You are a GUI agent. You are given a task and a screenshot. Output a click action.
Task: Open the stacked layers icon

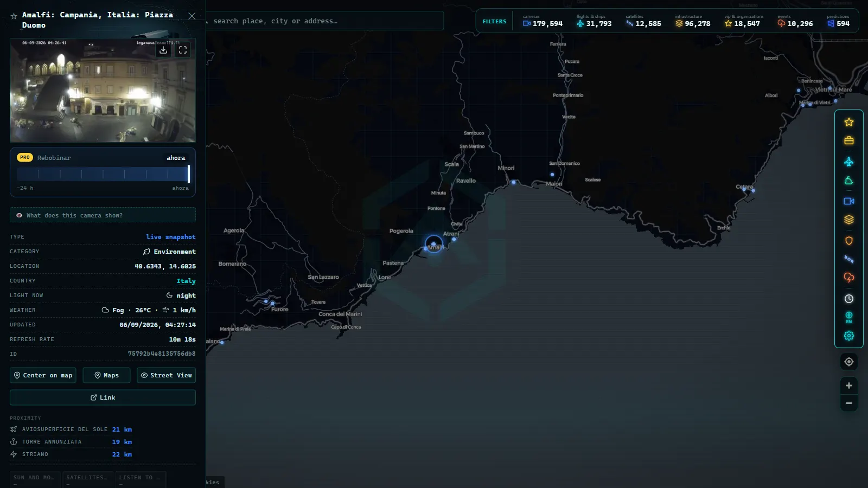click(x=849, y=220)
